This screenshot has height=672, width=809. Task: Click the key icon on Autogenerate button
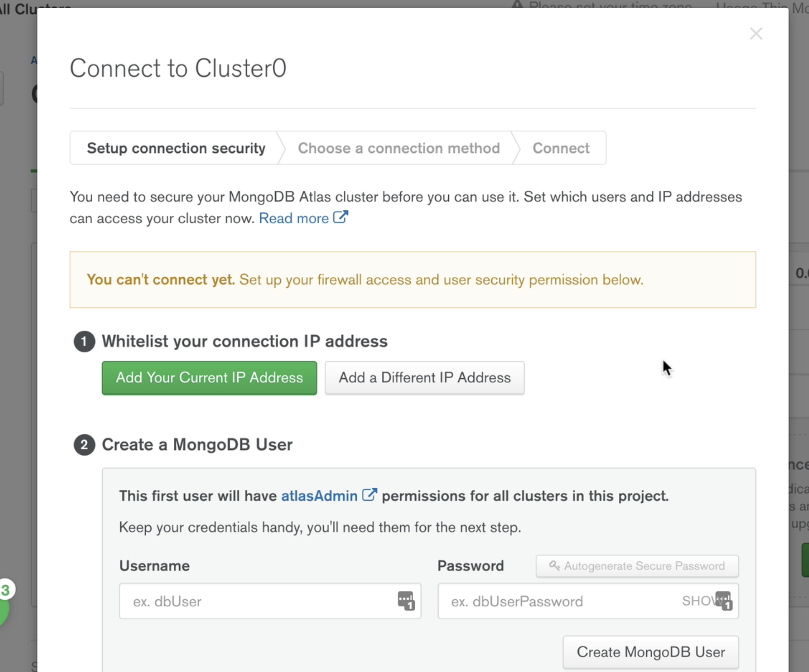554,566
